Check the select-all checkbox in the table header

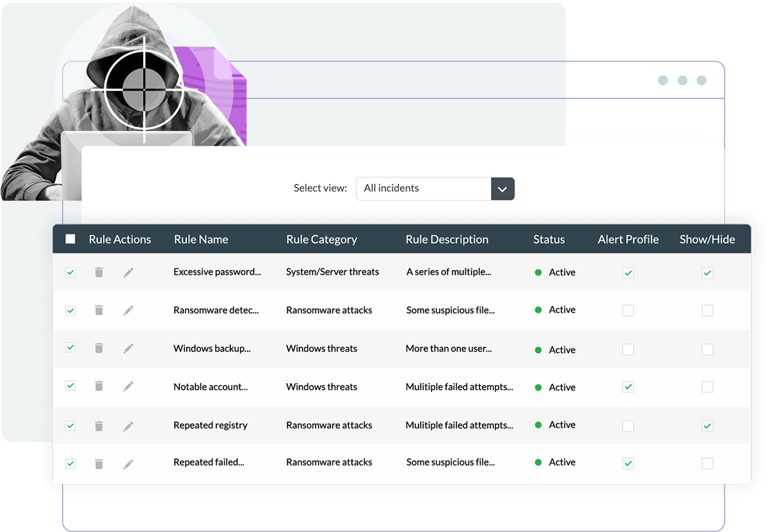(x=70, y=239)
